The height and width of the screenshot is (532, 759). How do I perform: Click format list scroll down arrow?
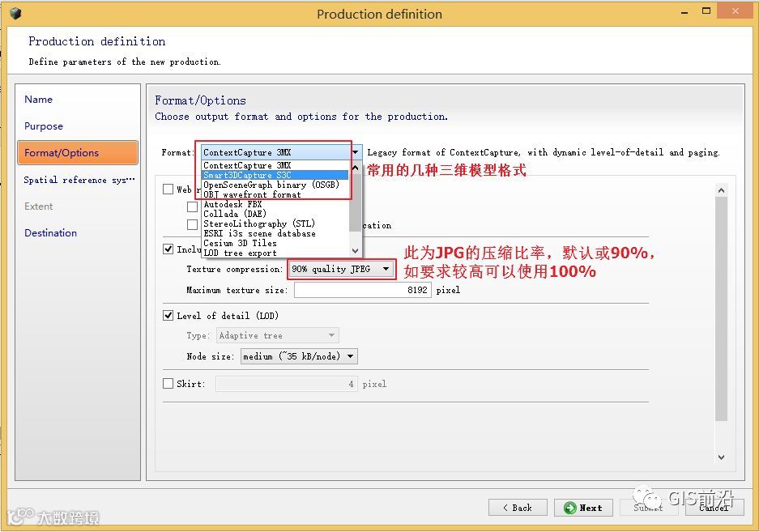(356, 251)
